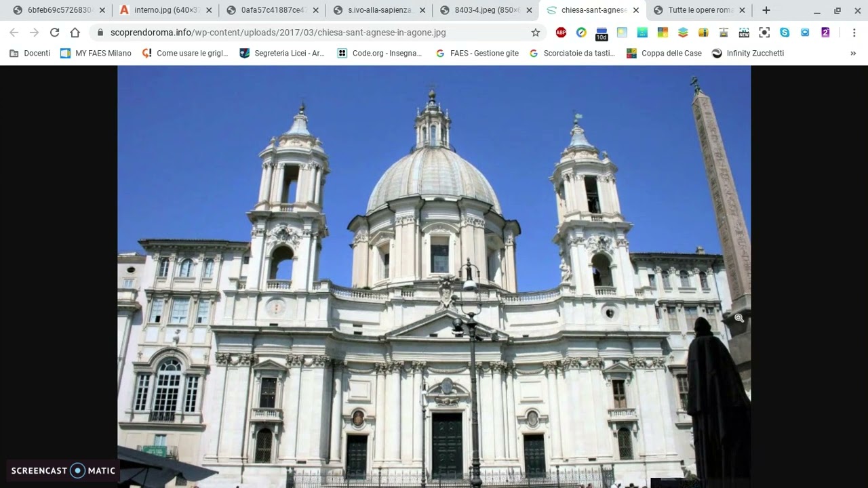Open the light blue picture extension icon
Viewport: 868px width, 488px height.
[622, 33]
